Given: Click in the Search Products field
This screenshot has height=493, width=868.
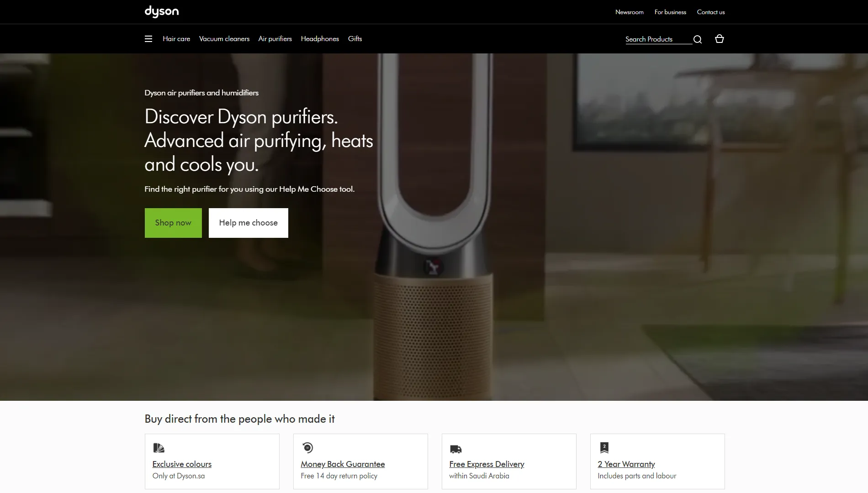Looking at the screenshot, I should (x=658, y=39).
